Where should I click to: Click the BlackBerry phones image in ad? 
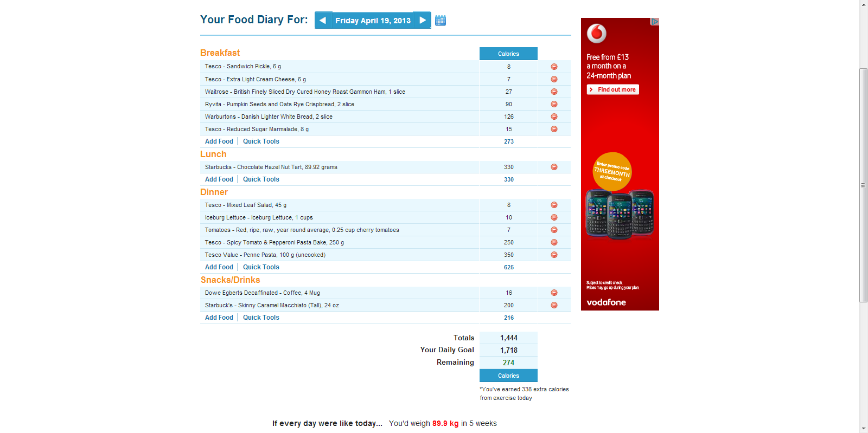coord(620,214)
